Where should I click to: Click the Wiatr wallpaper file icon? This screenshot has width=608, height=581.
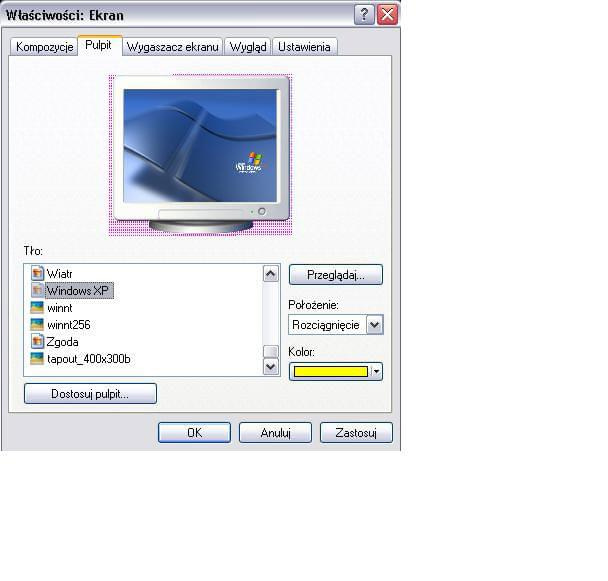(x=37, y=273)
